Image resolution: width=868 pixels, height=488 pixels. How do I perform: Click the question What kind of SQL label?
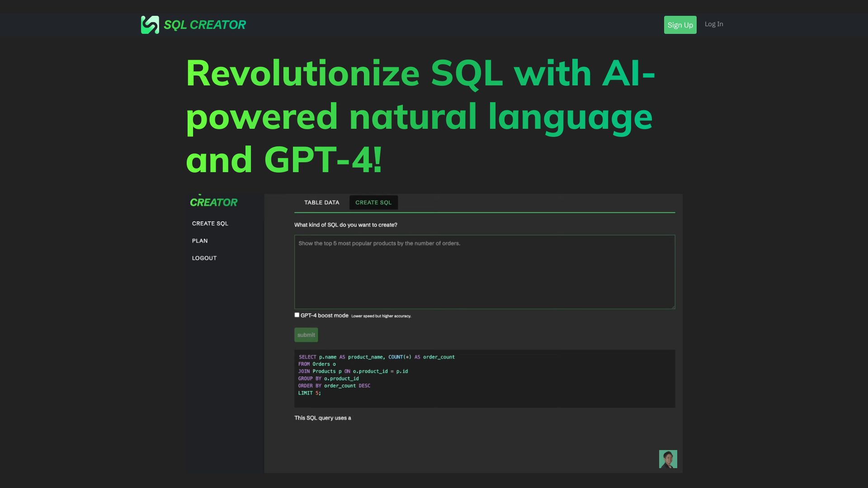tap(345, 225)
